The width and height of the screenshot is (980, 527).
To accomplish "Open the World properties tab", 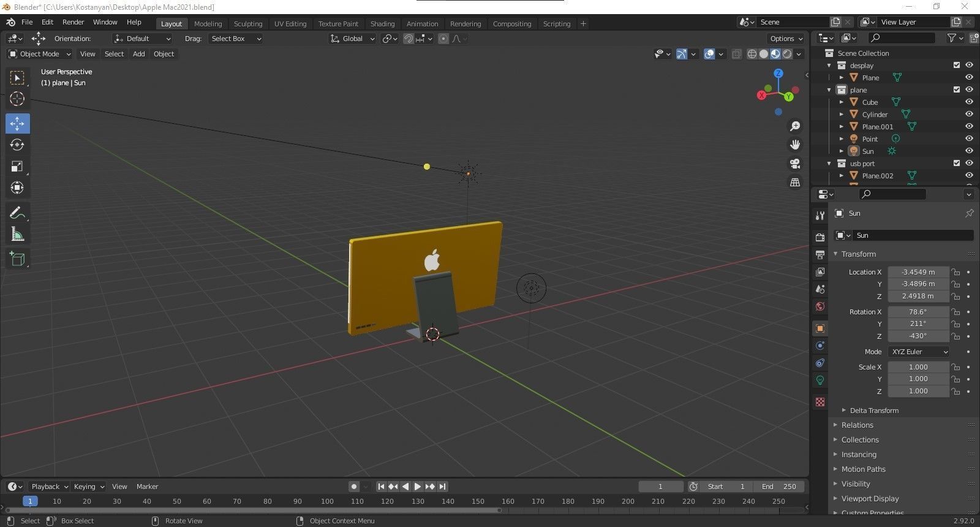I will tap(820, 306).
